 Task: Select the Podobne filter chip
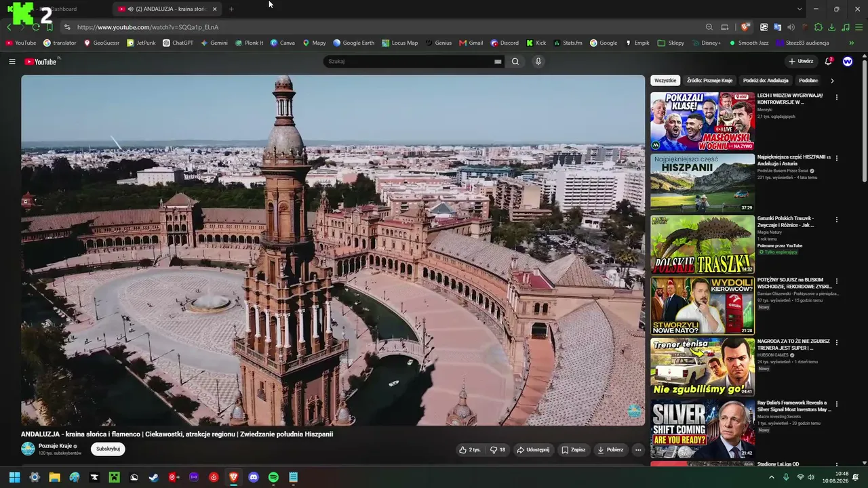809,81
